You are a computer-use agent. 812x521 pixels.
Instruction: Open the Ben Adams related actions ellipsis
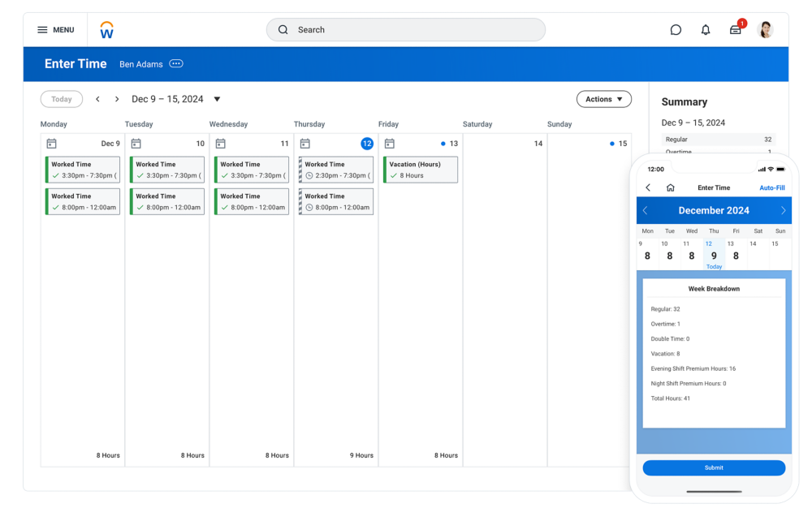[176, 64]
